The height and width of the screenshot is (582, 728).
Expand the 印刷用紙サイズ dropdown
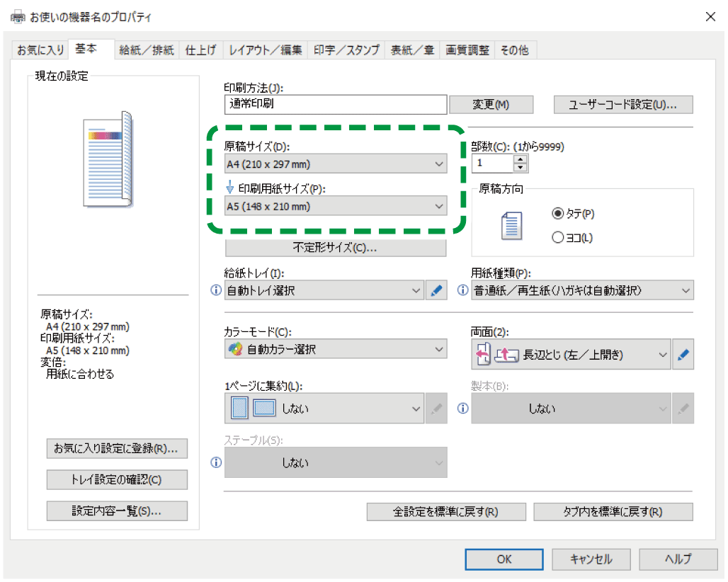point(335,207)
